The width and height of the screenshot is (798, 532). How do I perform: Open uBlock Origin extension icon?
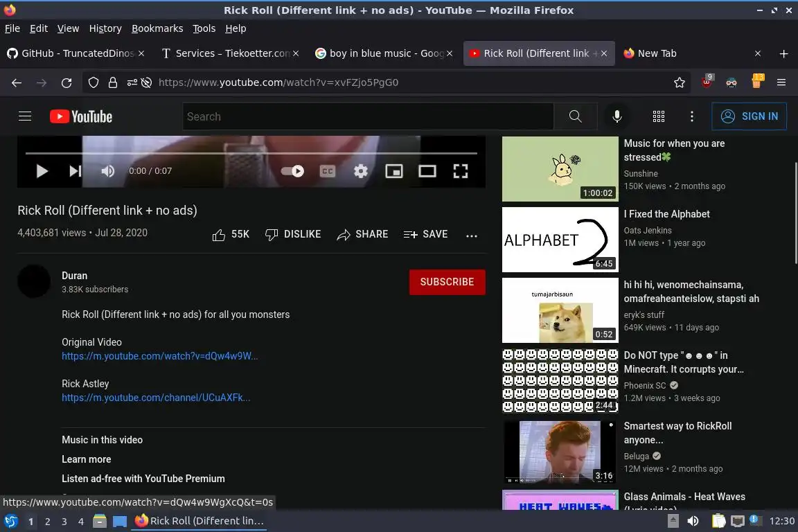707,82
